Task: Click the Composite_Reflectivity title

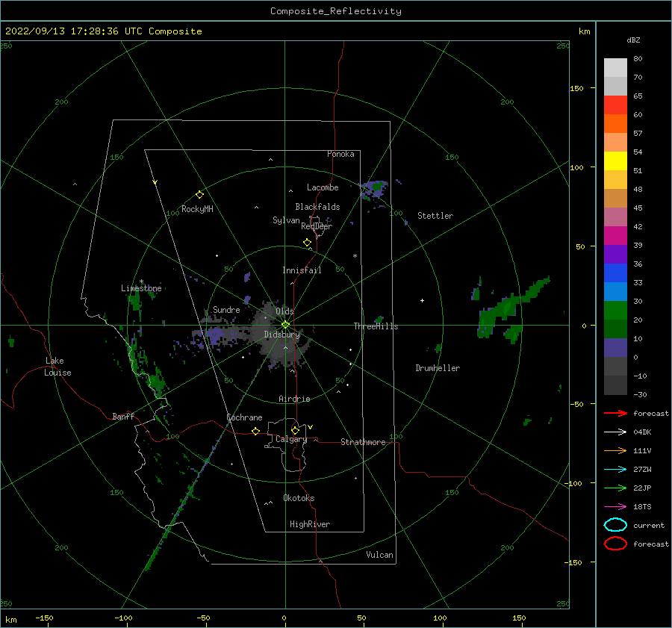Action: click(x=336, y=11)
